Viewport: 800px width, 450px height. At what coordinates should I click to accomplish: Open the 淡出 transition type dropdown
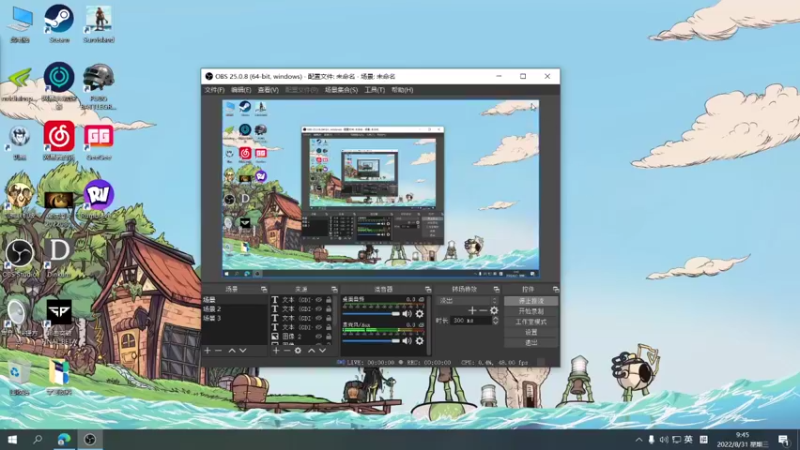point(467,301)
